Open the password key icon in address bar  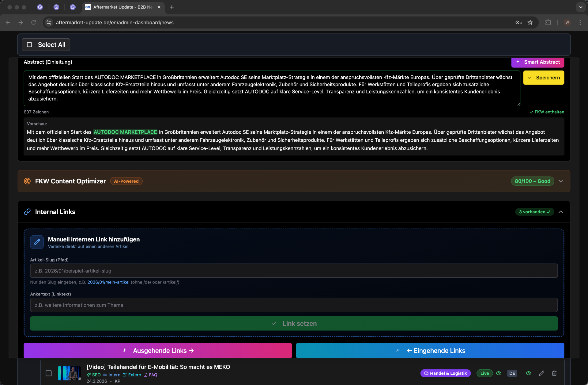point(519,22)
